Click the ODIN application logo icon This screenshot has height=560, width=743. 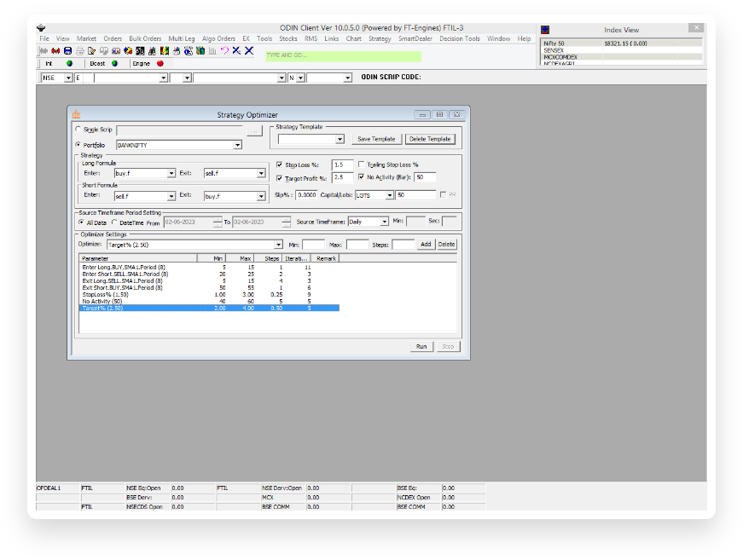pyautogui.click(x=41, y=28)
